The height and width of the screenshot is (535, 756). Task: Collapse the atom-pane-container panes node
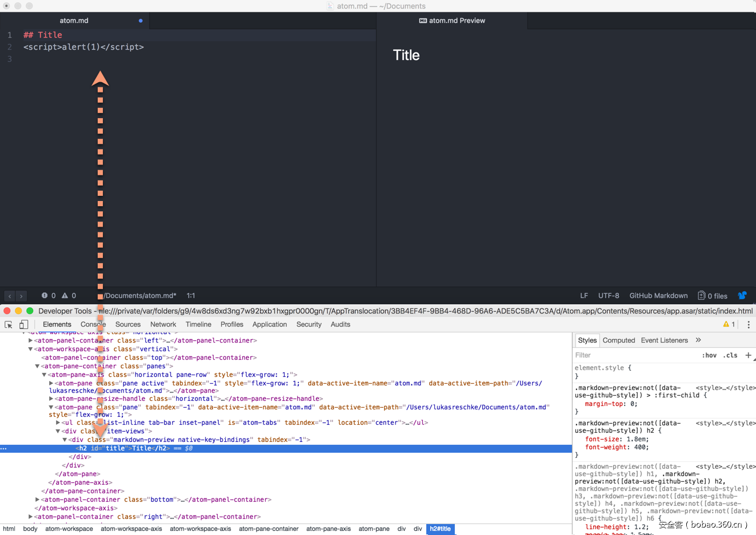[x=37, y=366]
